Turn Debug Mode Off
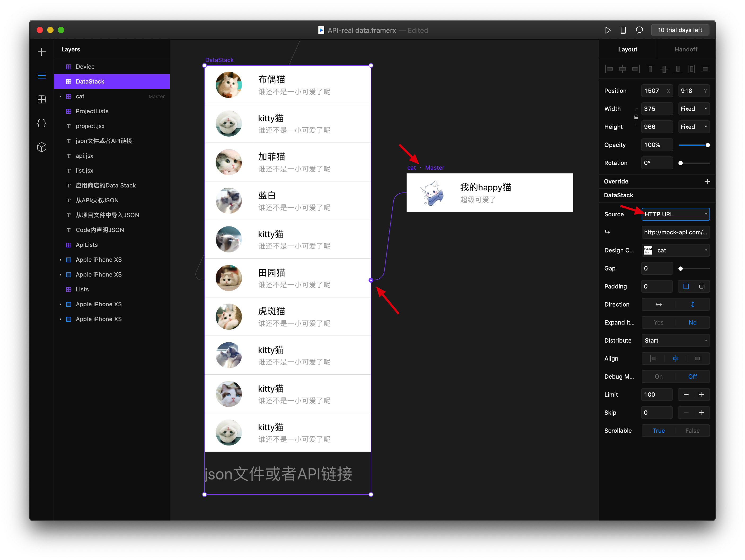The height and width of the screenshot is (560, 745). click(x=693, y=377)
